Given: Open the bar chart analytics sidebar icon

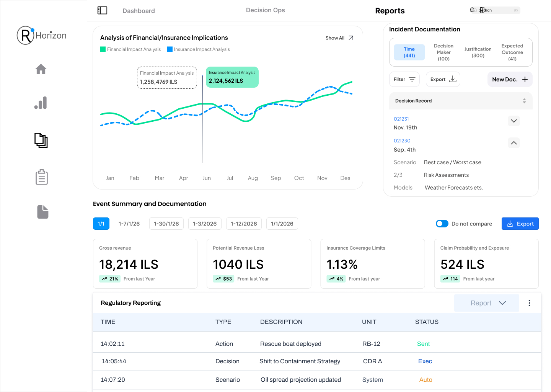Looking at the screenshot, I should click(41, 103).
